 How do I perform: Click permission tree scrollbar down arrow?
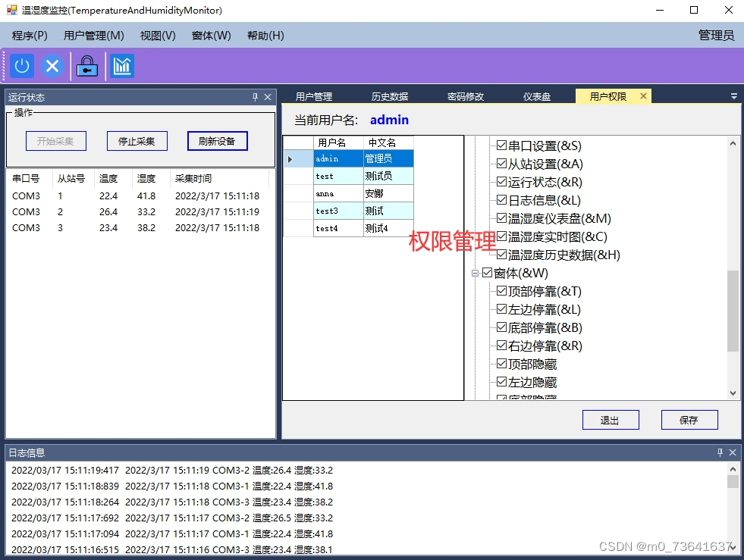click(x=733, y=393)
